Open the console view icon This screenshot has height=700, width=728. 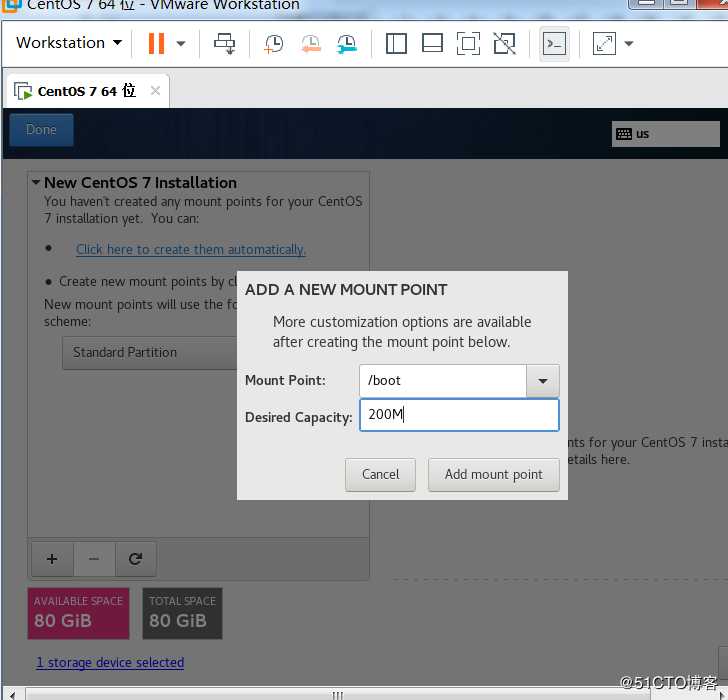coord(554,44)
